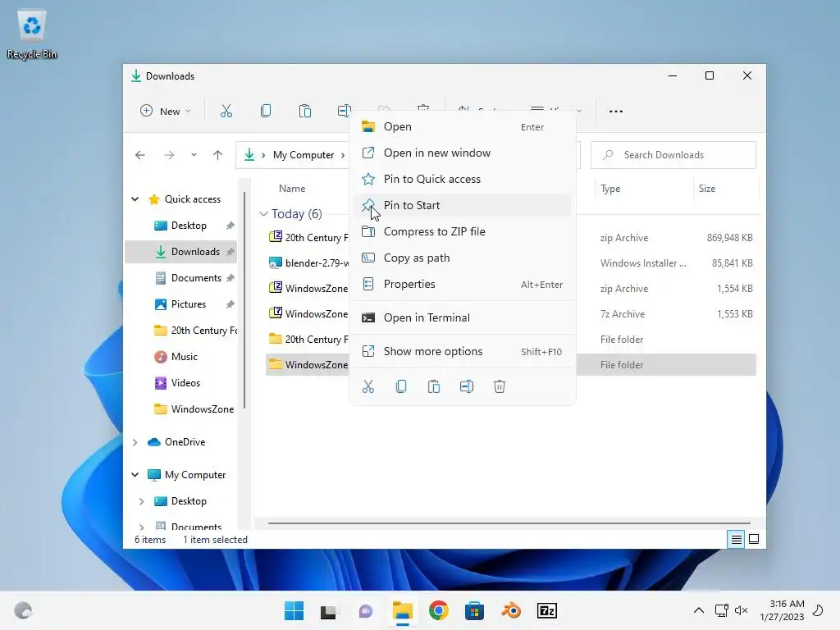
Task: Click the Copy icon in Explorer toolbar
Action: pyautogui.click(x=265, y=111)
